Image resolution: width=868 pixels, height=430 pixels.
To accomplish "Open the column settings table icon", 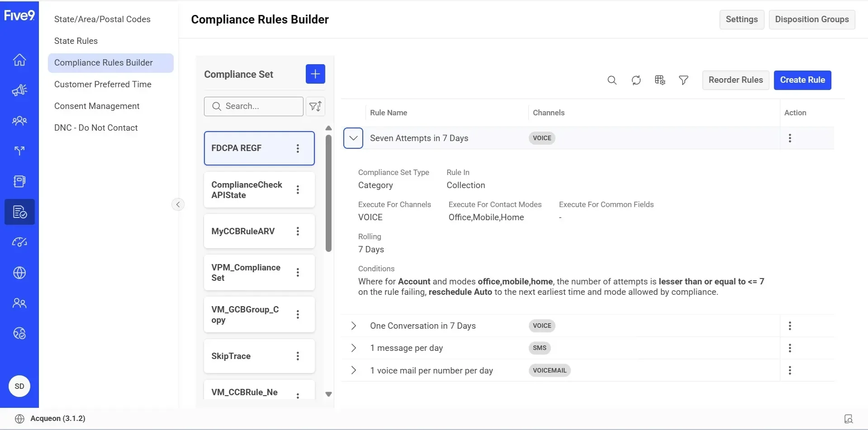I will point(660,80).
